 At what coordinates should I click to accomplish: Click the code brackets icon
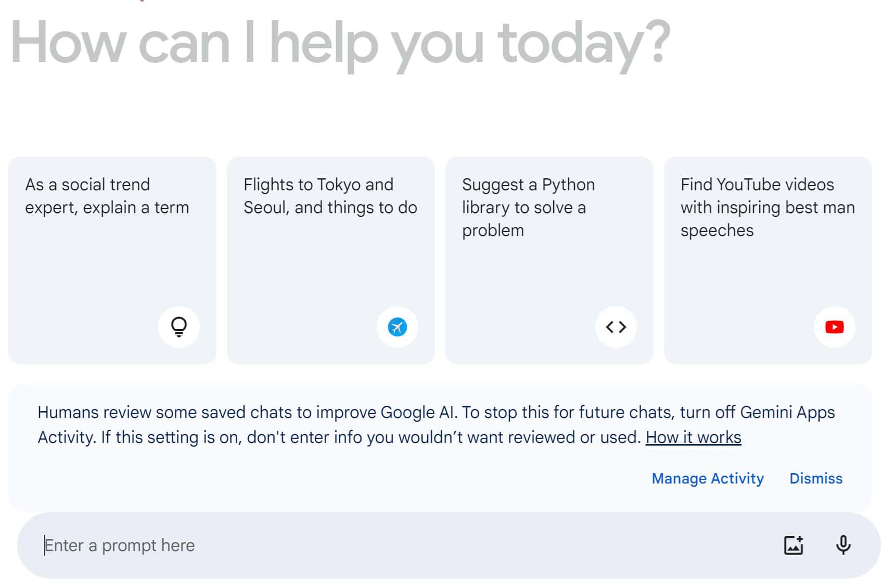[x=616, y=327]
